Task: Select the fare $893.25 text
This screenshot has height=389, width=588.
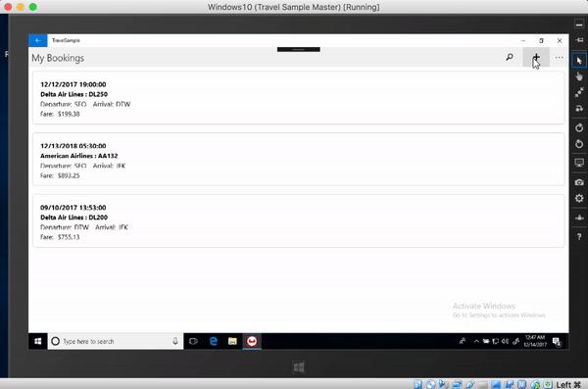Action: pyautogui.click(x=69, y=175)
